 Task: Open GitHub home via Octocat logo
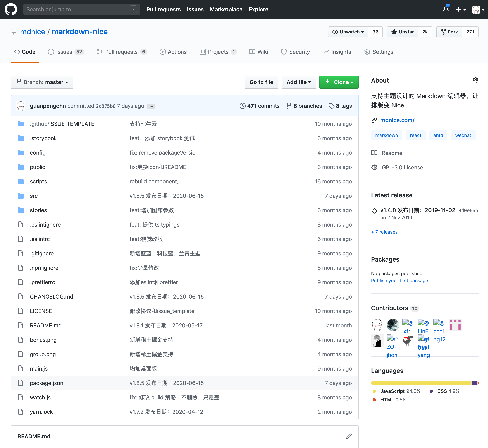(11, 10)
